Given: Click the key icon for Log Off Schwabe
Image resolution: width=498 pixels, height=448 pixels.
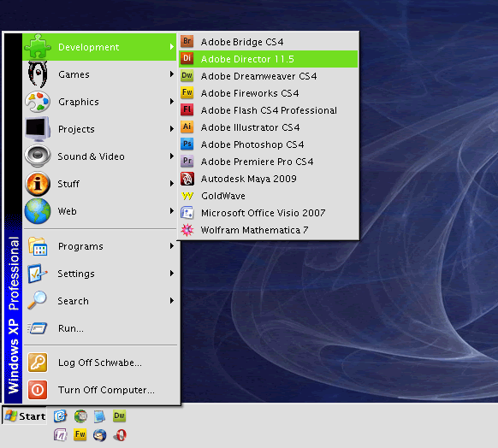Looking at the screenshot, I should pos(38,362).
